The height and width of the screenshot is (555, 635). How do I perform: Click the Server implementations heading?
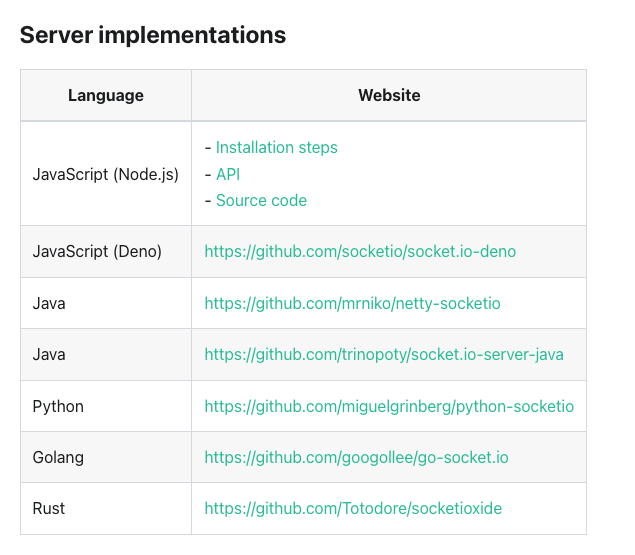tap(153, 35)
